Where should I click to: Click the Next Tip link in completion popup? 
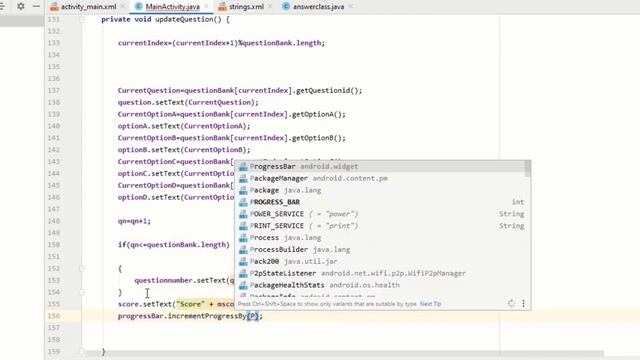[x=431, y=304]
